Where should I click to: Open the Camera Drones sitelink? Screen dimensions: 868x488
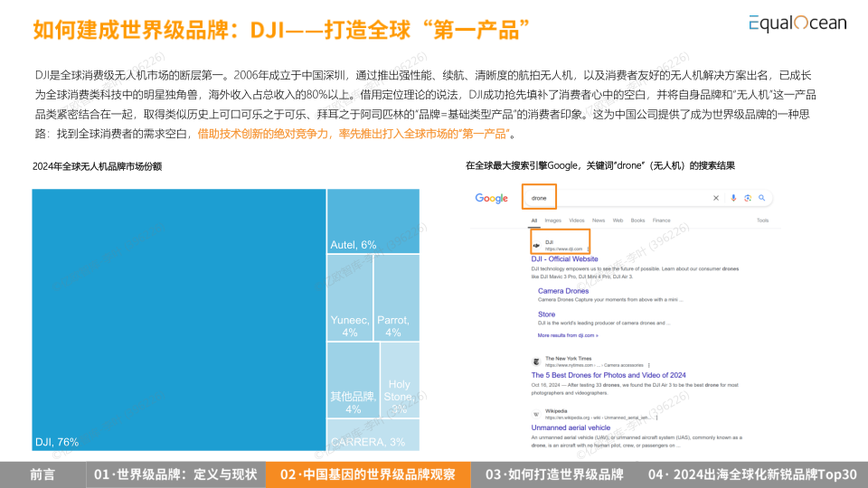point(563,291)
